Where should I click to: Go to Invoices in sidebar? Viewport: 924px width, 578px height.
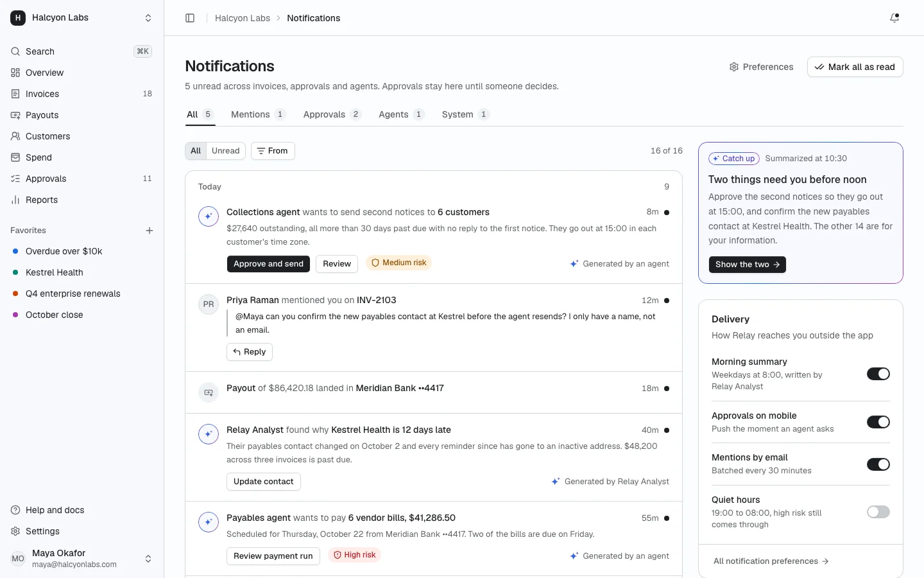pyautogui.click(x=82, y=94)
